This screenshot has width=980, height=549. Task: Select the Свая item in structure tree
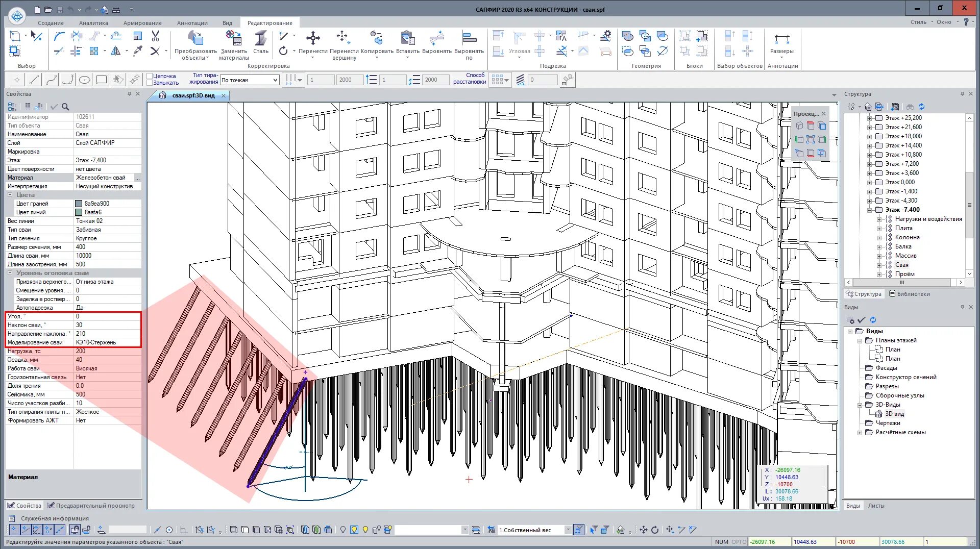(901, 265)
